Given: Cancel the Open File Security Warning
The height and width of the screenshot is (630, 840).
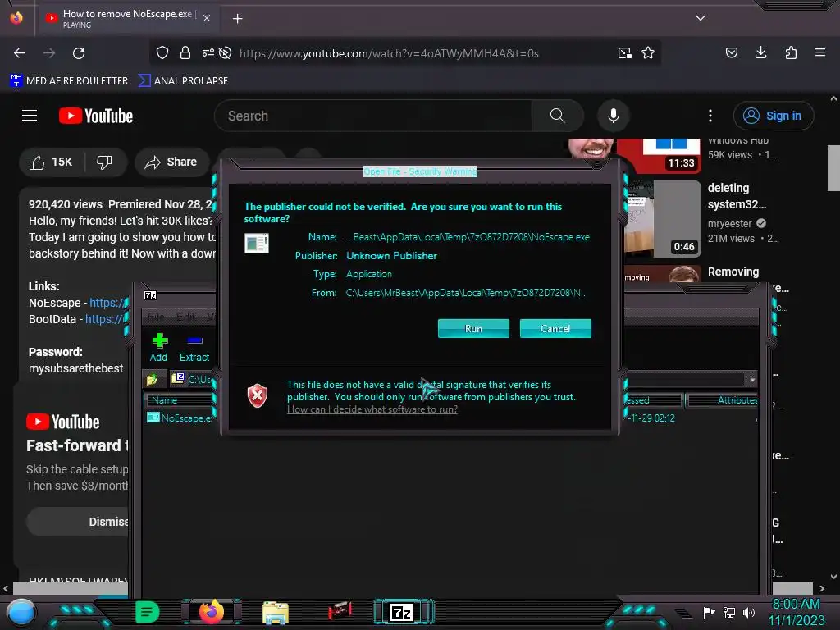Looking at the screenshot, I should [555, 328].
